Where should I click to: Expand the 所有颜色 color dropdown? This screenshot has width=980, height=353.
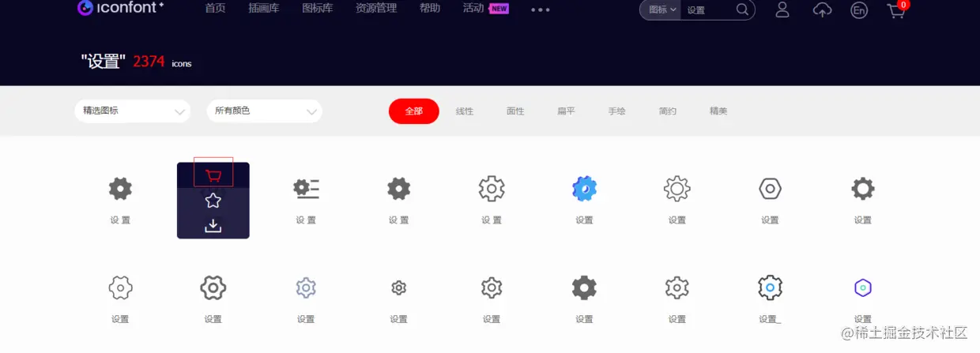click(264, 111)
